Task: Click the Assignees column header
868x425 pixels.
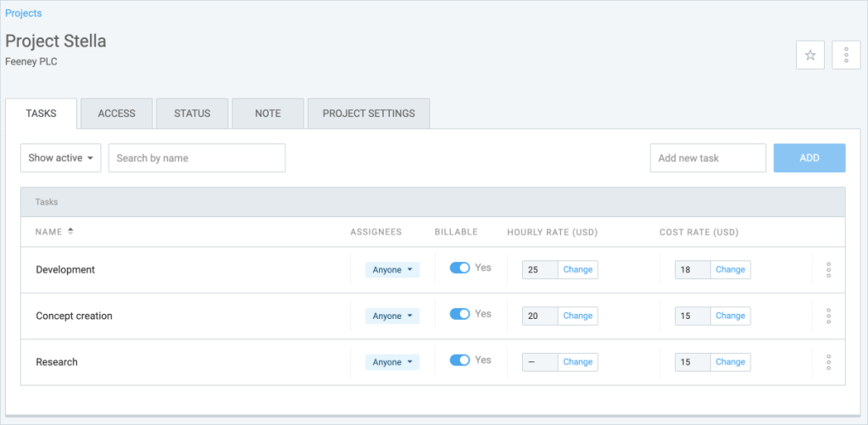Action: (376, 232)
